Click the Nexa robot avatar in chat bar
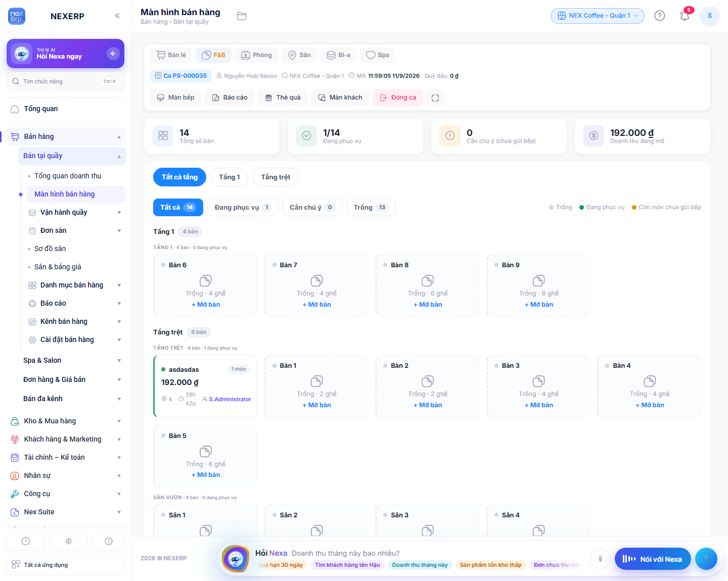Image resolution: width=728 pixels, height=581 pixels. click(236, 559)
